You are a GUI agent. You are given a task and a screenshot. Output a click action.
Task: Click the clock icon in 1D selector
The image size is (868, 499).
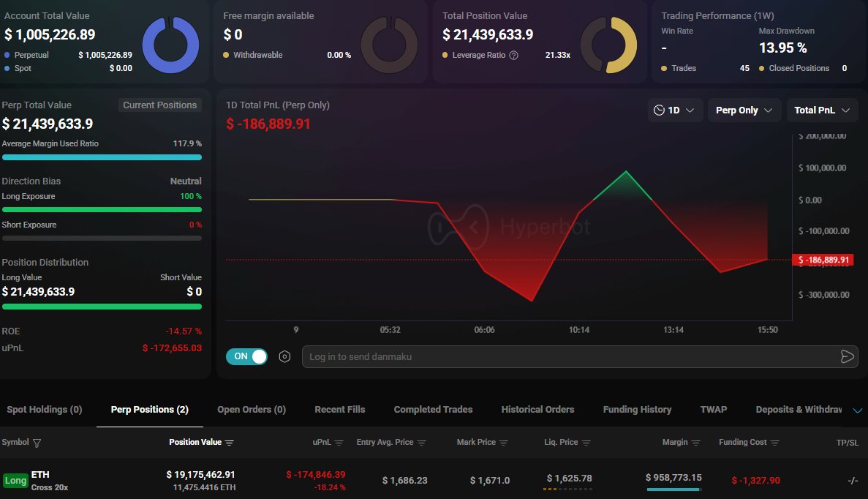point(659,110)
